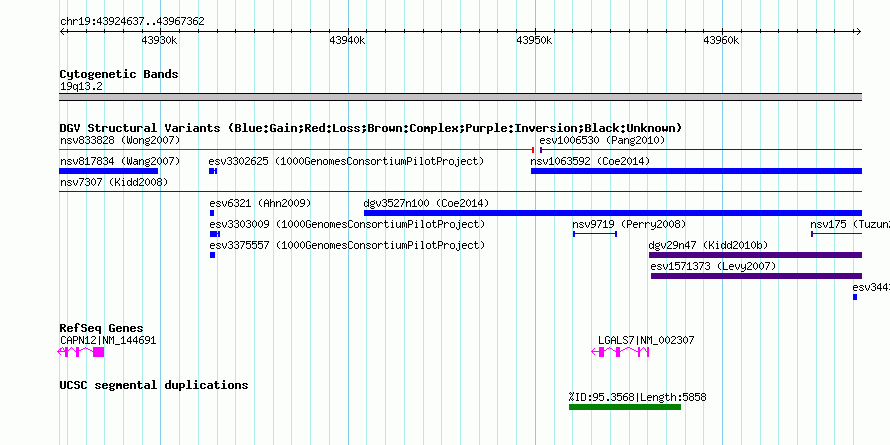The width and height of the screenshot is (890, 445).
Task: Open the DGV Structural Variants track title
Action: point(371,128)
